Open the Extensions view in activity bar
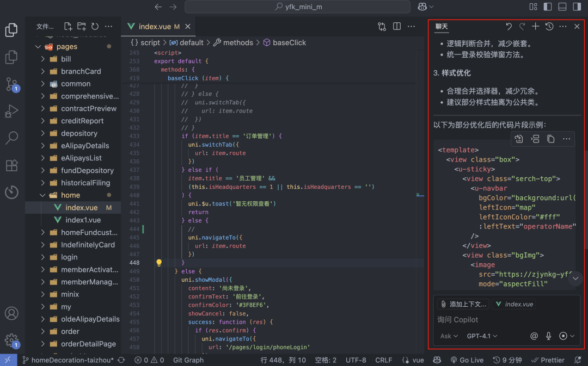This screenshot has width=588, height=366. [11, 165]
